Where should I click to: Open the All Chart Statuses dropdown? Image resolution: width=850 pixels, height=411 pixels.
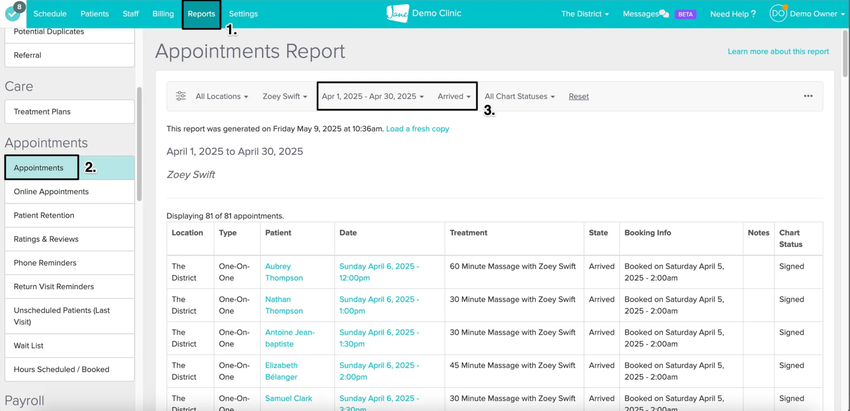pos(519,96)
